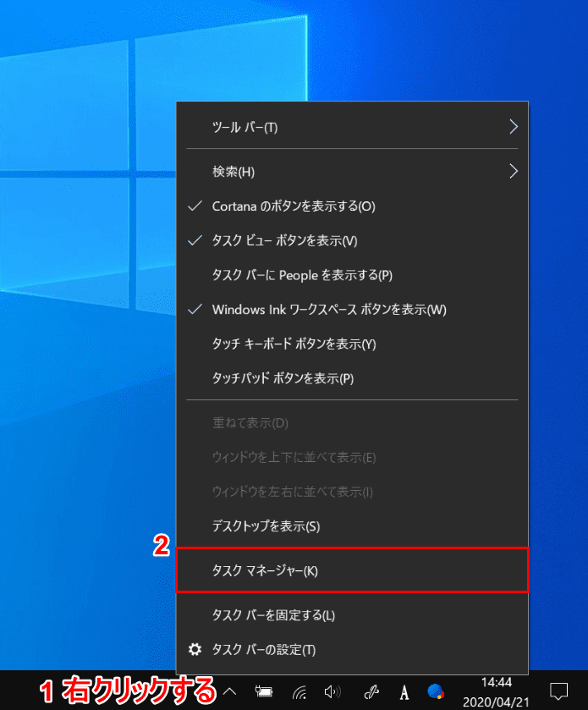The width and height of the screenshot is (588, 710).
Task: Expand the 検索(H) submenu chevron arrow
Action: pyautogui.click(x=513, y=171)
